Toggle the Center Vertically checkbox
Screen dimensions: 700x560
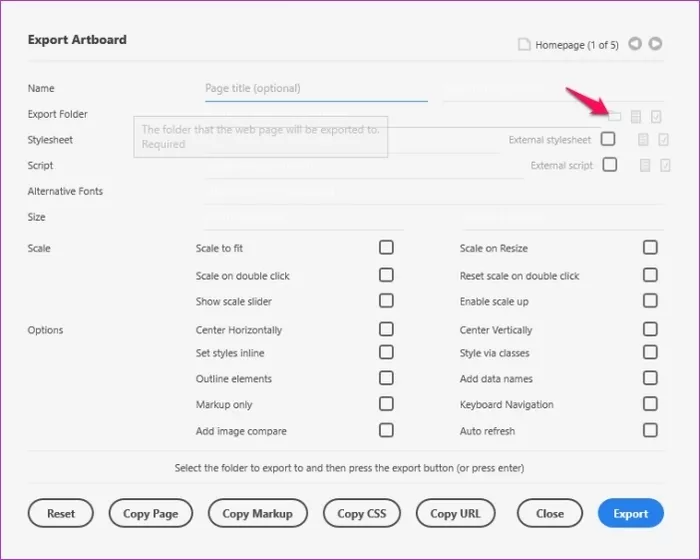click(x=650, y=329)
